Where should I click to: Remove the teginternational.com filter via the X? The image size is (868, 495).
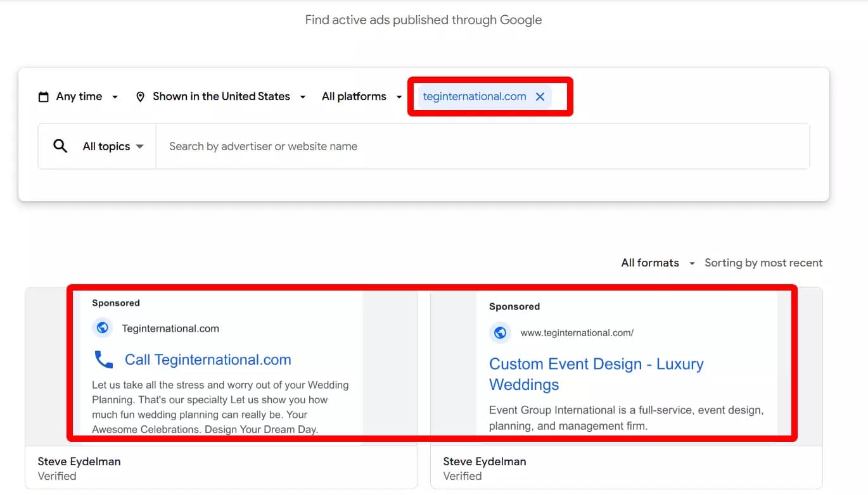click(540, 96)
